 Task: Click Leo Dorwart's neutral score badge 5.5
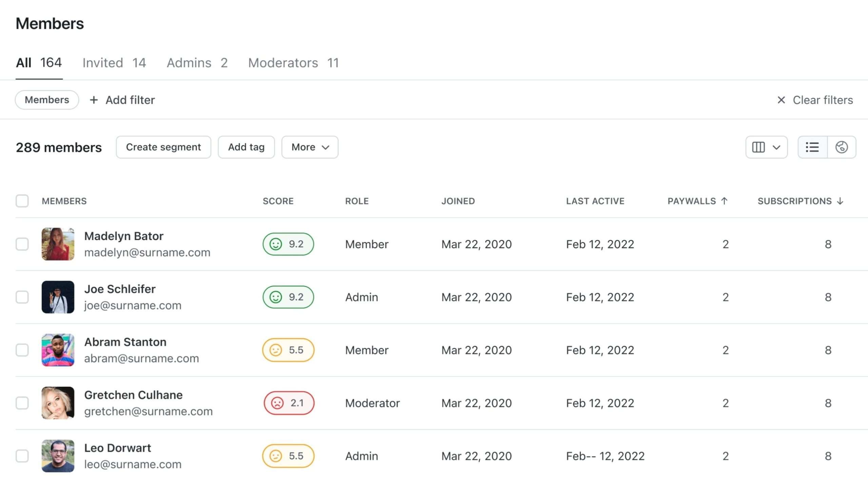[288, 456]
